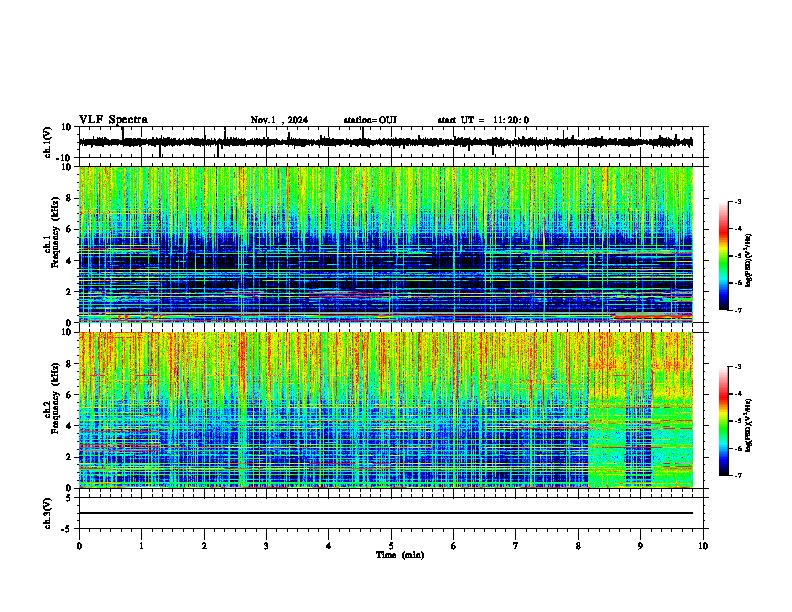Click time axis tick label "10"

703,546
